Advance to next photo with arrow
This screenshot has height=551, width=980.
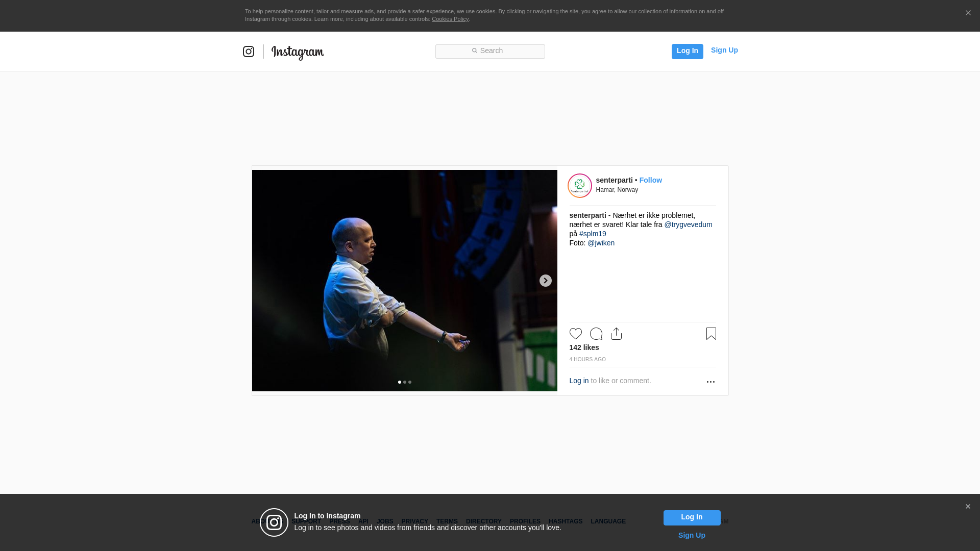coord(545,281)
